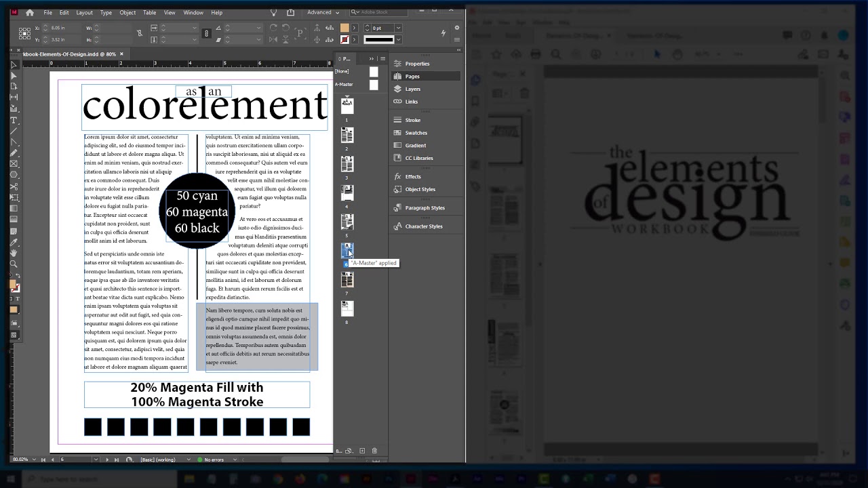The width and height of the screenshot is (868, 488).
Task: Click the fill color swatch in control bar
Action: tap(344, 28)
